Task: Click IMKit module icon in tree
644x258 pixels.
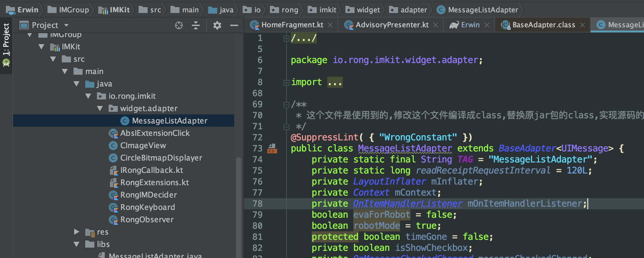Action: [x=55, y=47]
